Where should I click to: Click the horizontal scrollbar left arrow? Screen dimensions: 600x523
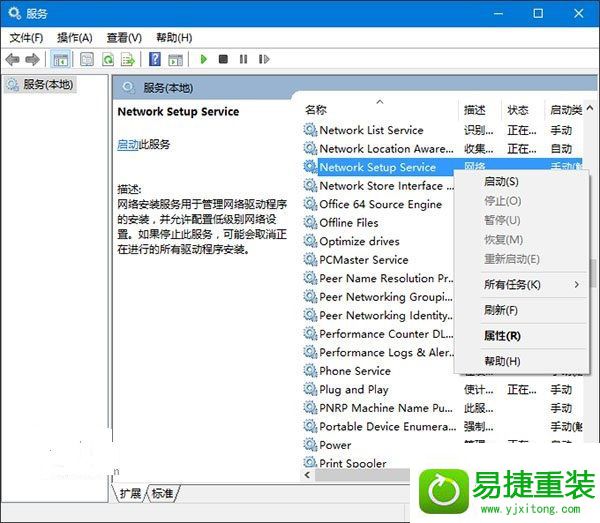(307, 475)
